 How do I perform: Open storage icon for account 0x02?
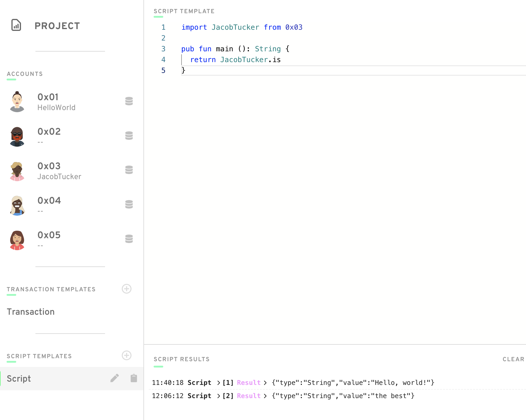point(129,136)
